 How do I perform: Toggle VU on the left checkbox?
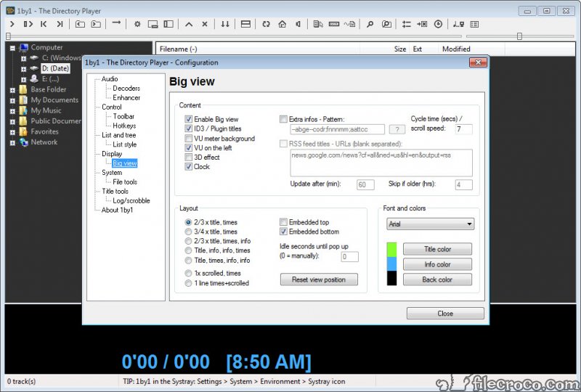coord(188,147)
